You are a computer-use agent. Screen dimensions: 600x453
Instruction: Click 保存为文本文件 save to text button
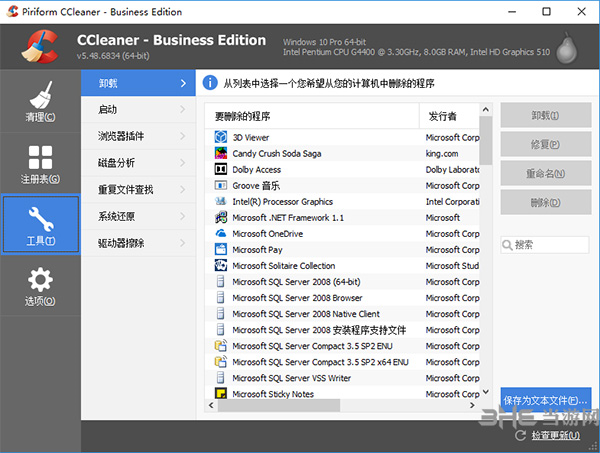pos(546,400)
